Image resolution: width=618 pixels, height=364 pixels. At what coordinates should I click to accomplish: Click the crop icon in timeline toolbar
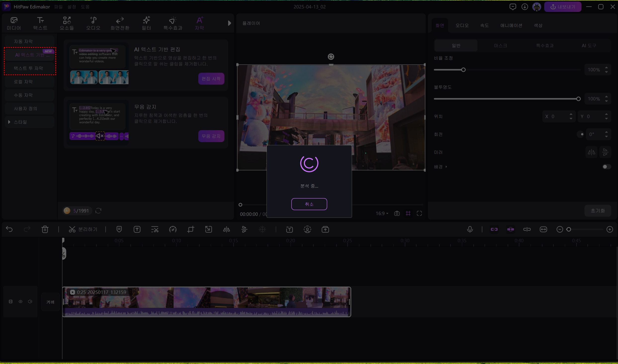click(x=191, y=229)
